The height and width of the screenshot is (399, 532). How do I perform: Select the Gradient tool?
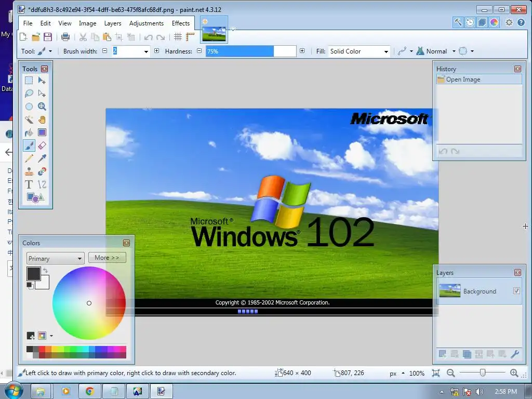click(x=42, y=132)
